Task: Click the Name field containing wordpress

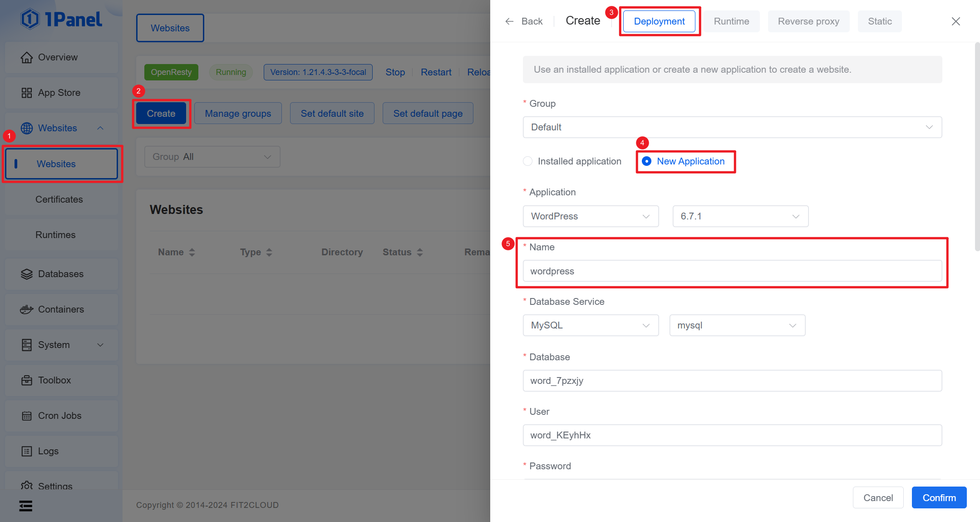Action: 732,271
